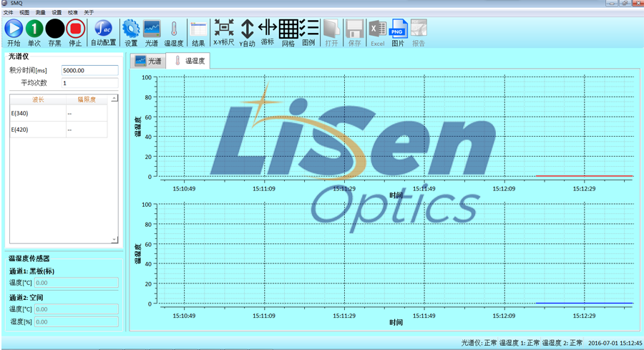
Task: Edit 平均次数 field showing 1
Action: pos(90,83)
